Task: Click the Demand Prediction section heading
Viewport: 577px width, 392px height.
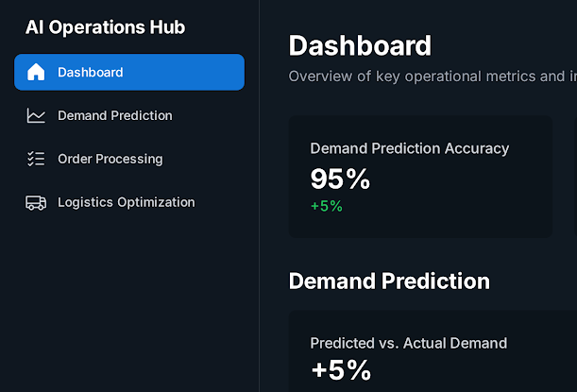Action: click(x=389, y=281)
